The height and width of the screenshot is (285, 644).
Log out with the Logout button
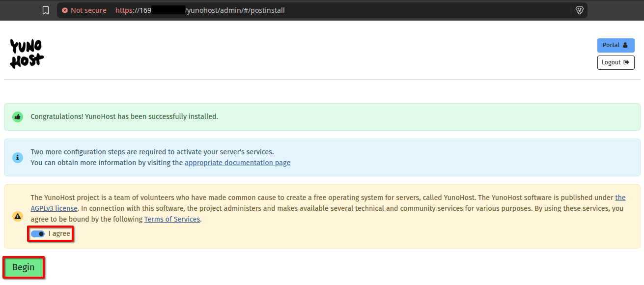pyautogui.click(x=616, y=62)
